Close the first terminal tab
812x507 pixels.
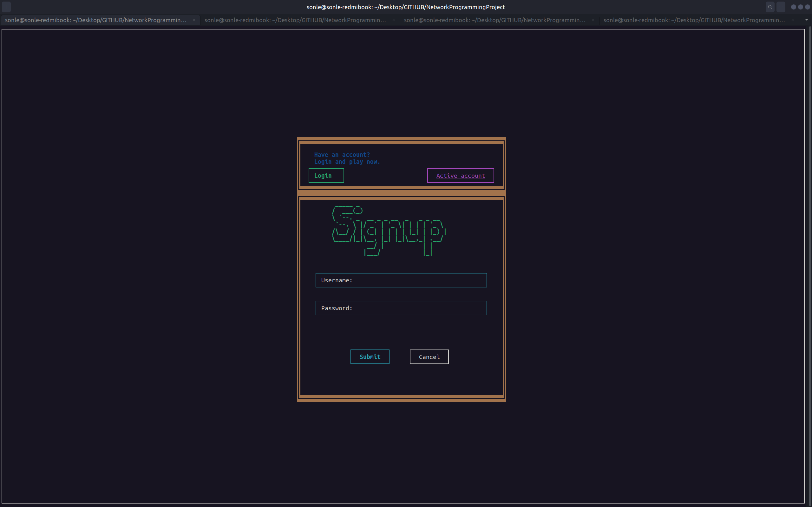point(194,20)
